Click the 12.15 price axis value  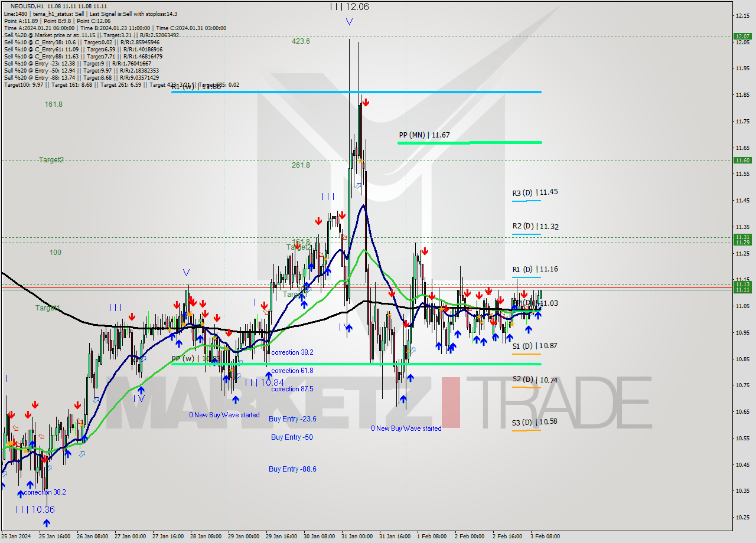[x=742, y=15]
